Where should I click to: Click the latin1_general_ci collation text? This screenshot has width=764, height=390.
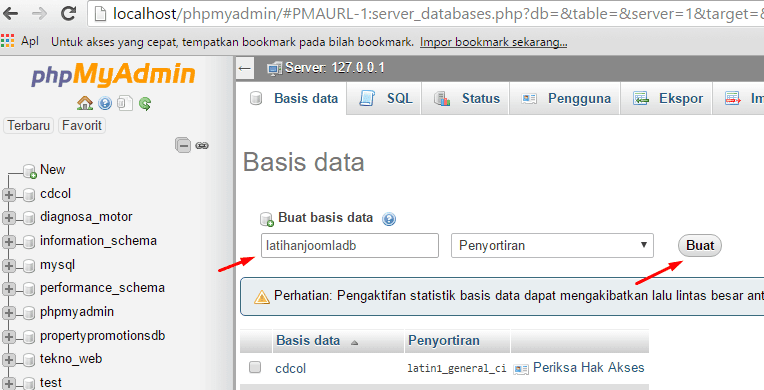[457, 369]
